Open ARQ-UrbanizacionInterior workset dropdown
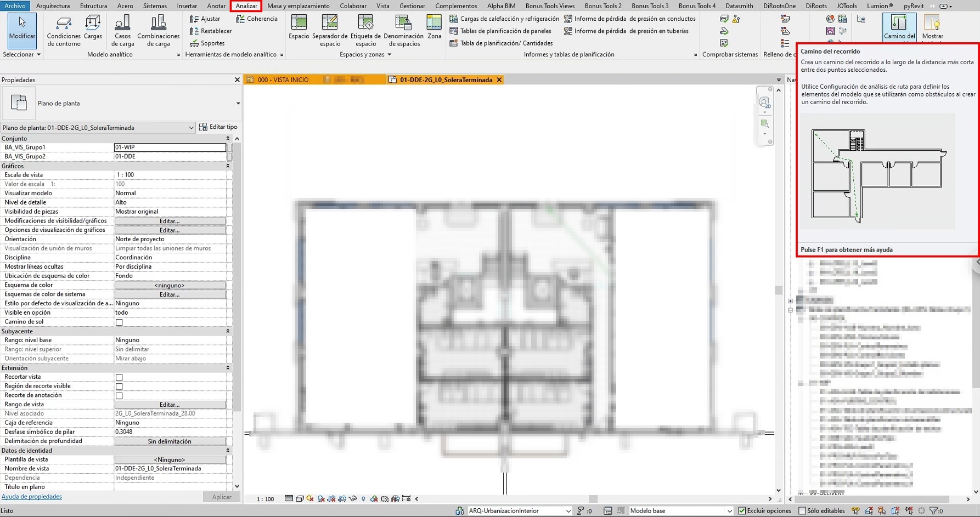Image resolution: width=980 pixels, height=517 pixels. pos(568,511)
